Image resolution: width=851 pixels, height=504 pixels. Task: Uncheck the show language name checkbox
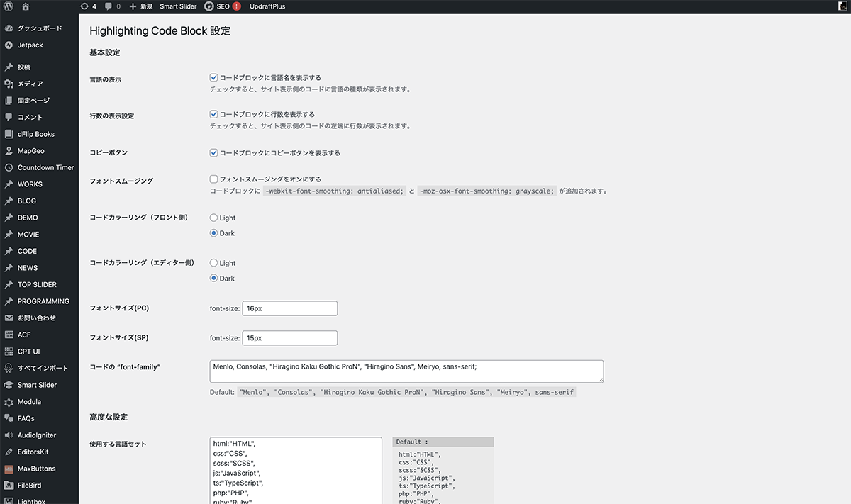click(213, 77)
